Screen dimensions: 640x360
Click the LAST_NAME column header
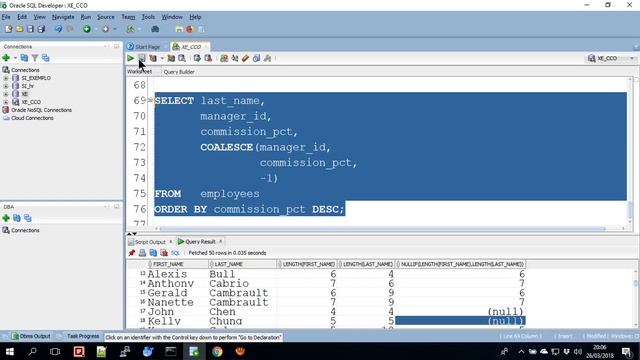tap(242, 264)
